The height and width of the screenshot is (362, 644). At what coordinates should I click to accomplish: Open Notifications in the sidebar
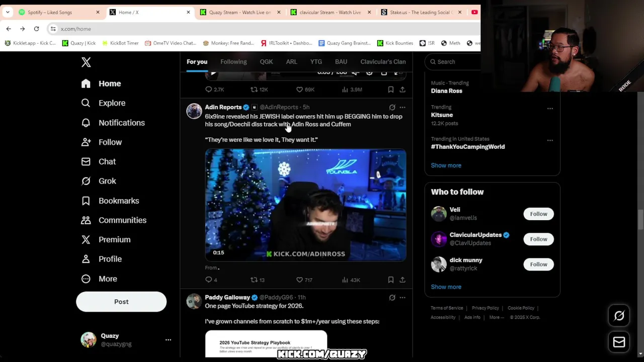[113, 123]
